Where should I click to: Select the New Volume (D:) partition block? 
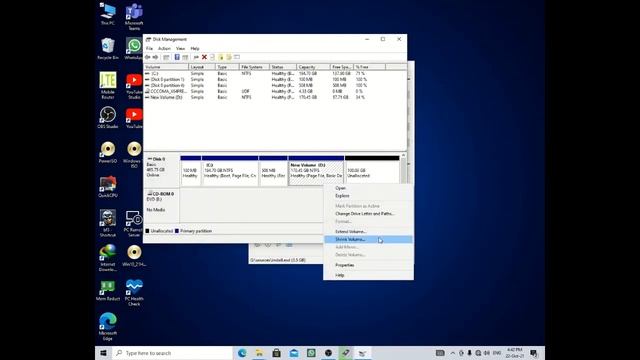pyautogui.click(x=316, y=171)
